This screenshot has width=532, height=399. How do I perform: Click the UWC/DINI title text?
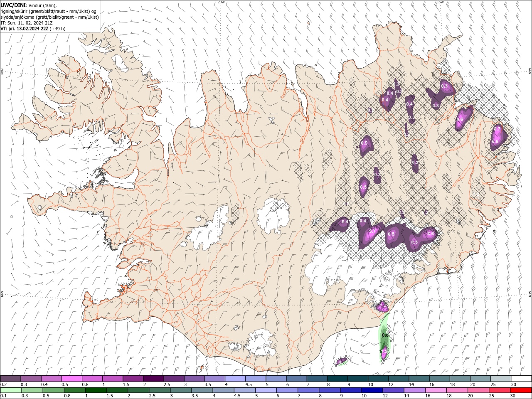click(x=13, y=5)
